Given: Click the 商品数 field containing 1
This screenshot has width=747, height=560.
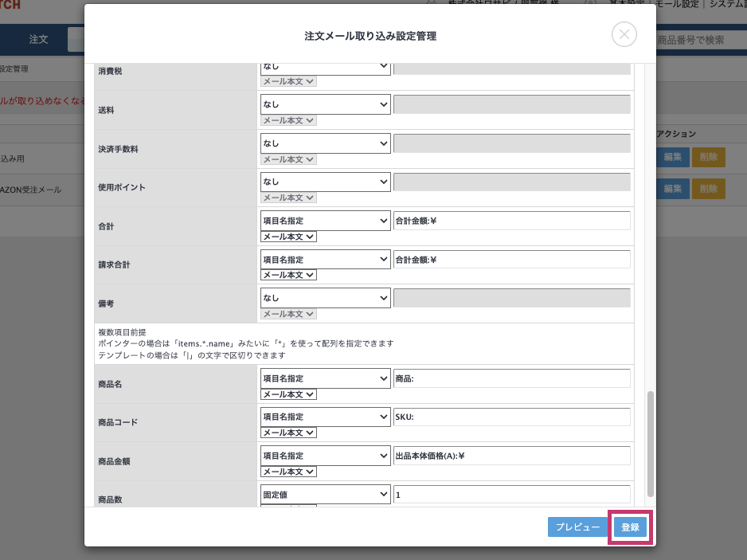Looking at the screenshot, I should pos(511,495).
